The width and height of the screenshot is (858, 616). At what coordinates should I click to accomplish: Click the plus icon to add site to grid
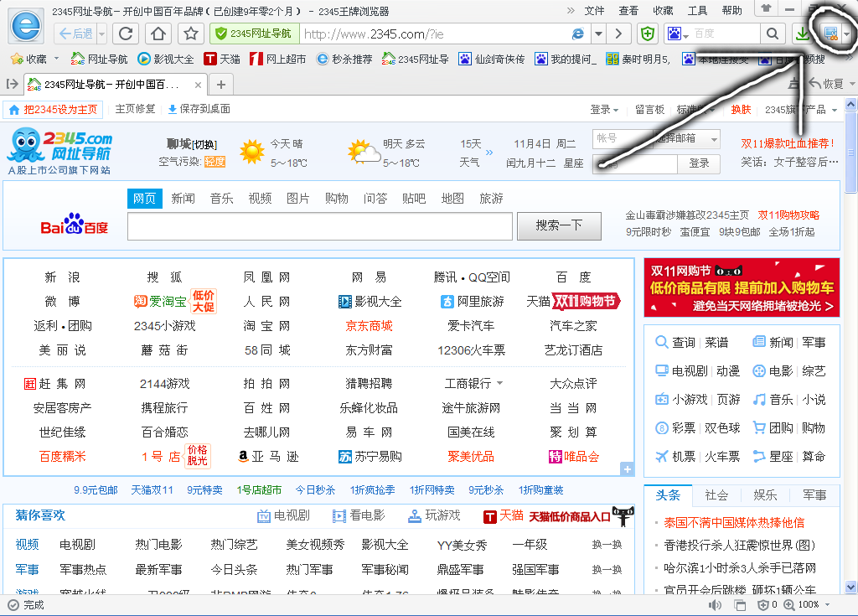coord(627,469)
